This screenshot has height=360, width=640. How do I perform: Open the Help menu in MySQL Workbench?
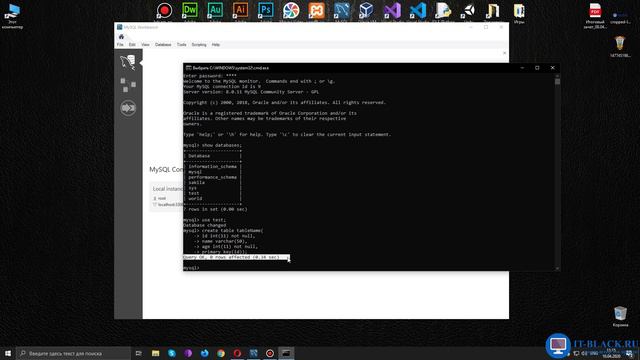coord(216,44)
